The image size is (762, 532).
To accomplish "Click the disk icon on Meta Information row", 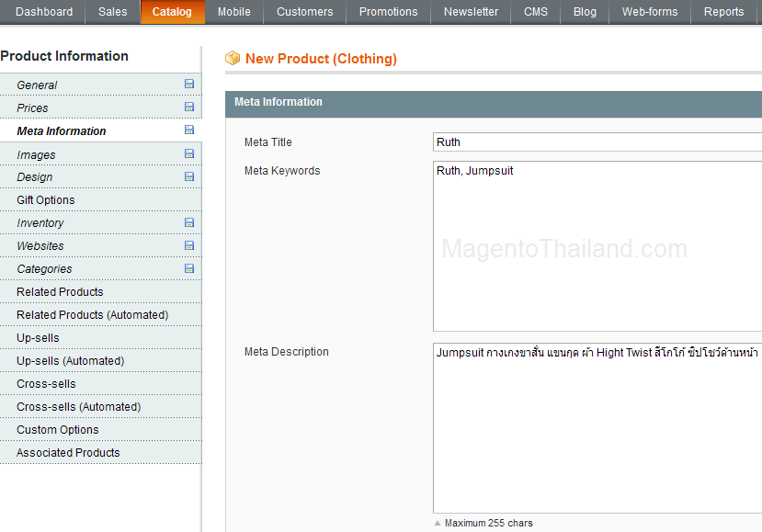I will pyautogui.click(x=189, y=130).
